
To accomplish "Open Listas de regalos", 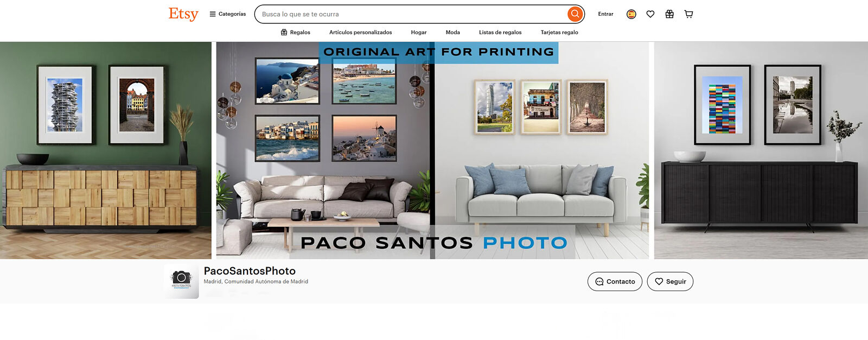I will point(500,33).
